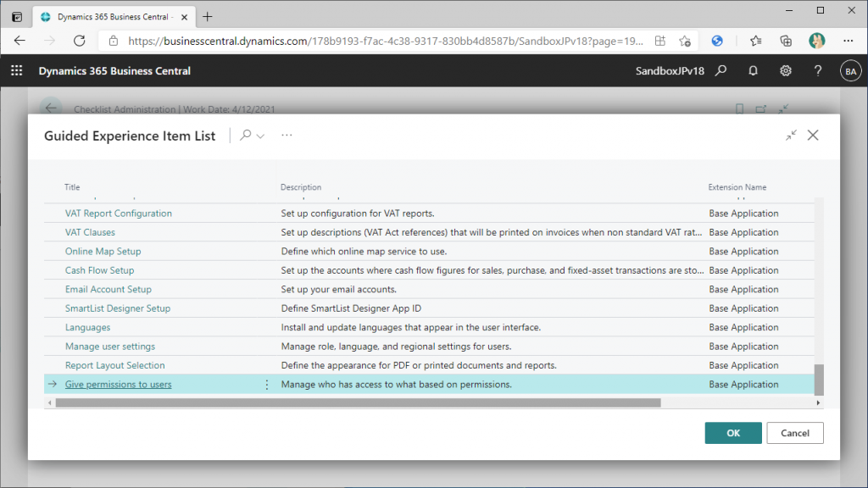
Task: Cancel the Guided Experience Item List dialog
Action: [x=795, y=433]
